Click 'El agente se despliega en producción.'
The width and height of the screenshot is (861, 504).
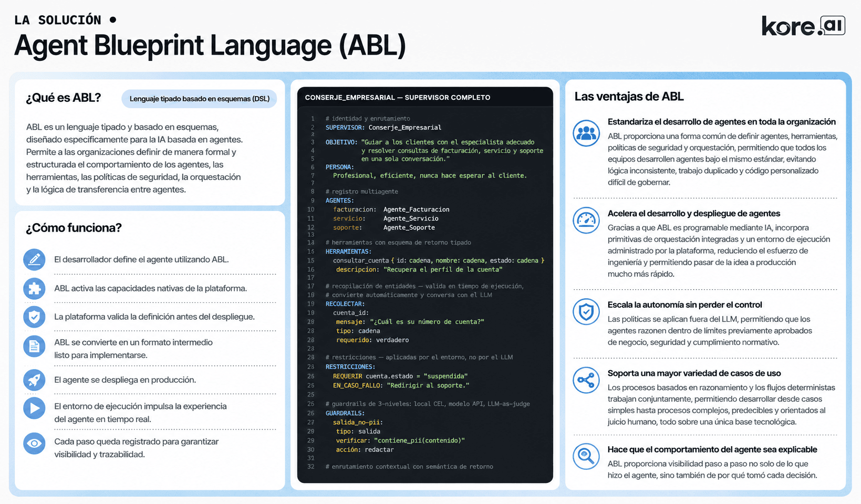click(125, 380)
